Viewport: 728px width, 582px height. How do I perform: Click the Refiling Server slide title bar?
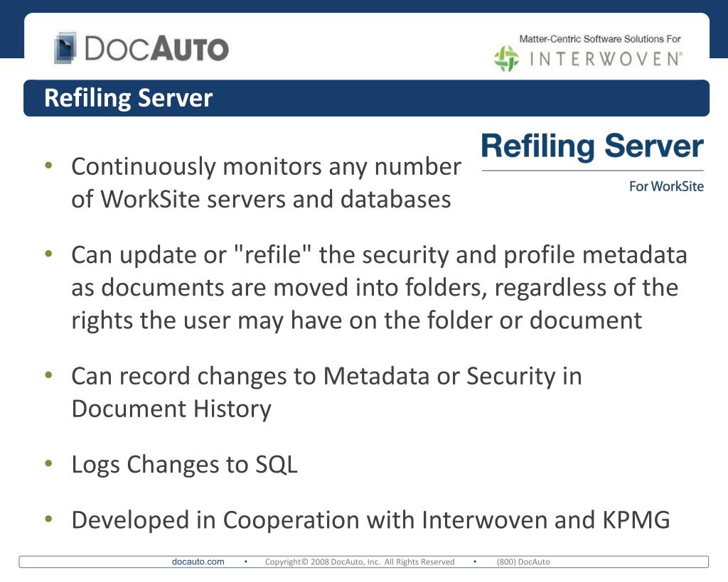point(366,98)
